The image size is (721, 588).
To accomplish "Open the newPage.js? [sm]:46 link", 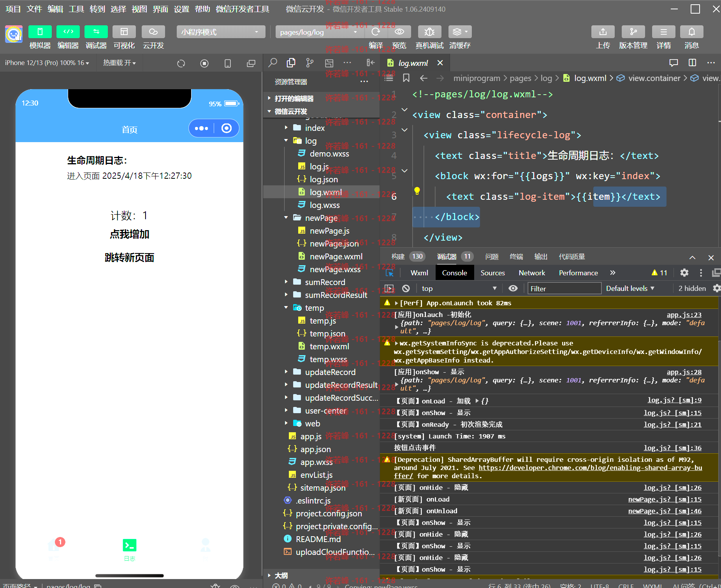I will point(665,511).
